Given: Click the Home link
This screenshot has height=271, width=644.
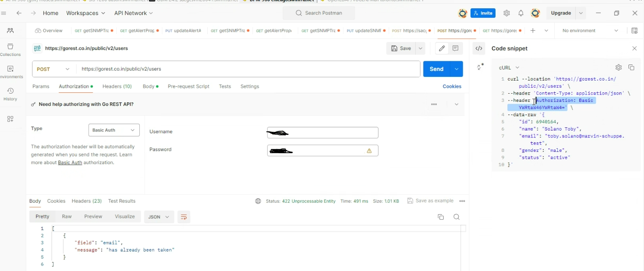Looking at the screenshot, I should point(51,13).
